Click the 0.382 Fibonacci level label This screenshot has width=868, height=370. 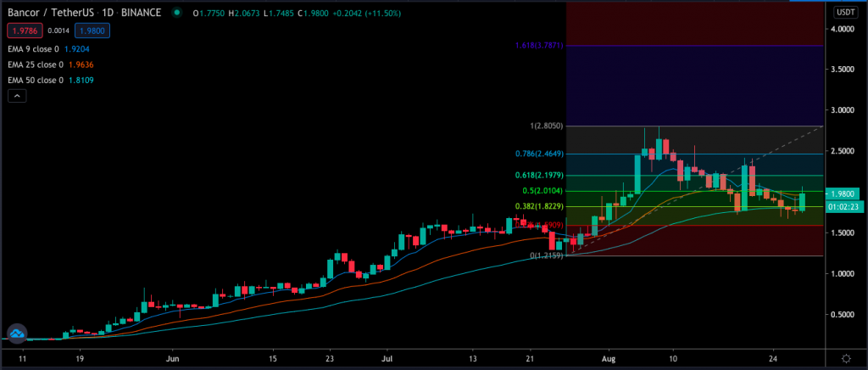[x=537, y=206]
